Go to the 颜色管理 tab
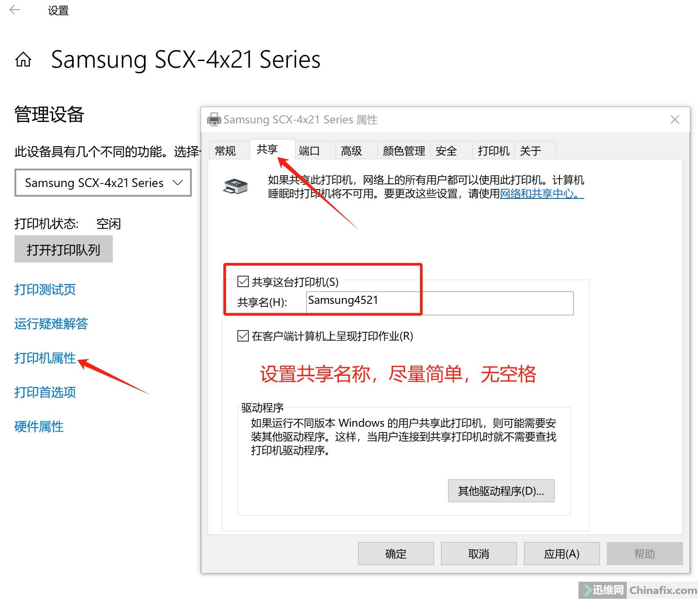This screenshot has width=700, height=601. click(x=404, y=151)
